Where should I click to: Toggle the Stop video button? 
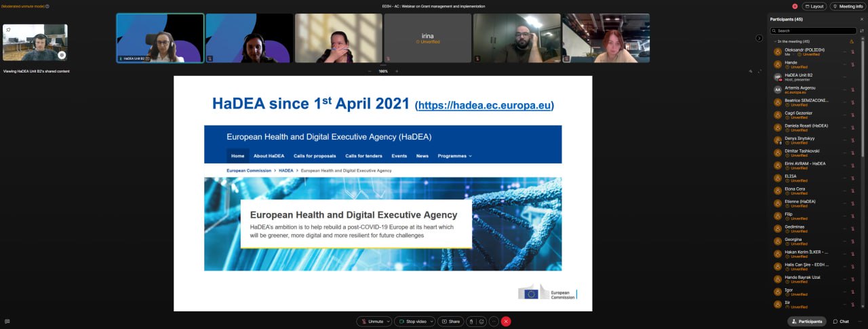pyautogui.click(x=412, y=322)
